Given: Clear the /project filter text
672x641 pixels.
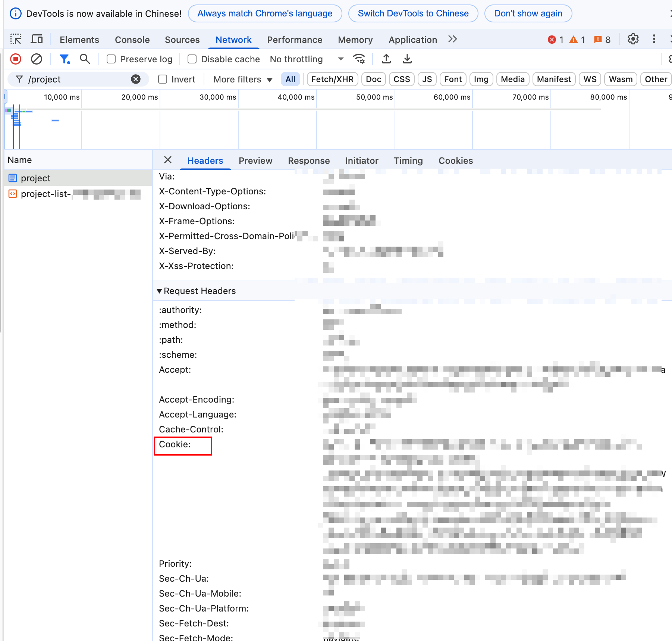Looking at the screenshot, I should (x=136, y=79).
